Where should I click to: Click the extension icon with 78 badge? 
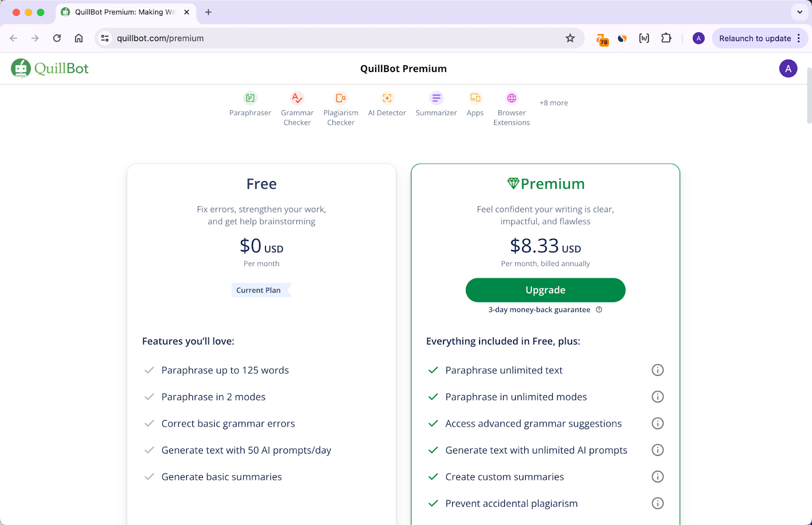(602, 39)
